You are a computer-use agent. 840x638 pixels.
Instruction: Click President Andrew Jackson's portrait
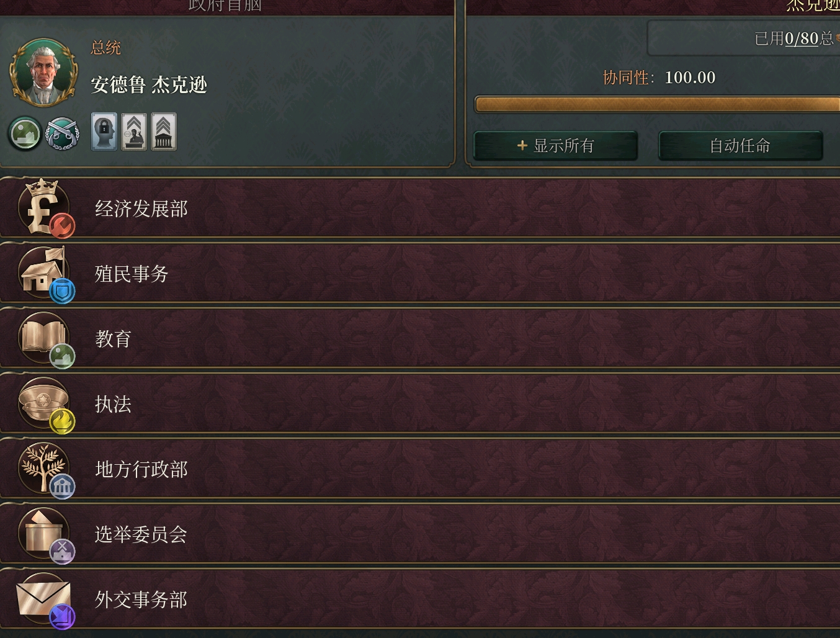click(x=43, y=73)
